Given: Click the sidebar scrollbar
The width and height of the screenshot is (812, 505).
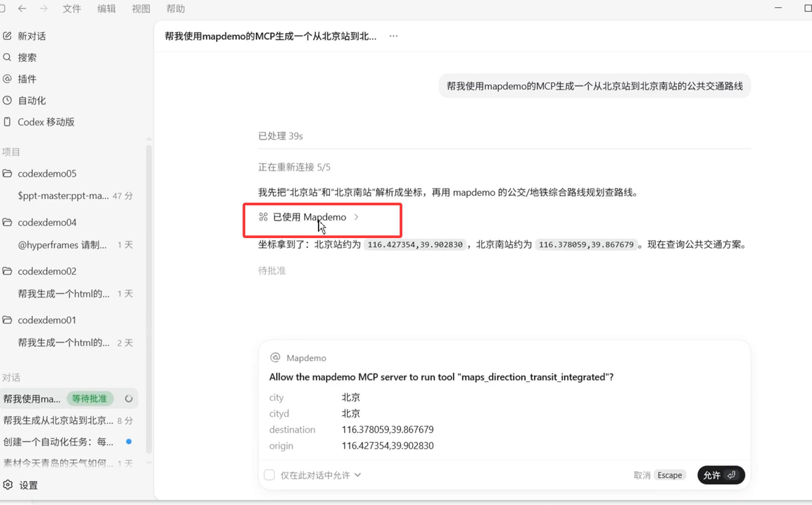Looking at the screenshot, I should click(149, 299).
